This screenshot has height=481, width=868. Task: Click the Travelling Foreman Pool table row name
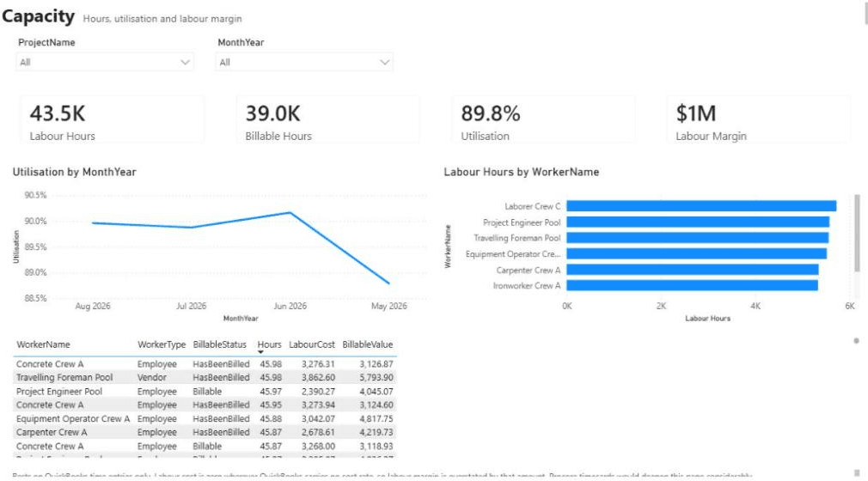coord(64,377)
